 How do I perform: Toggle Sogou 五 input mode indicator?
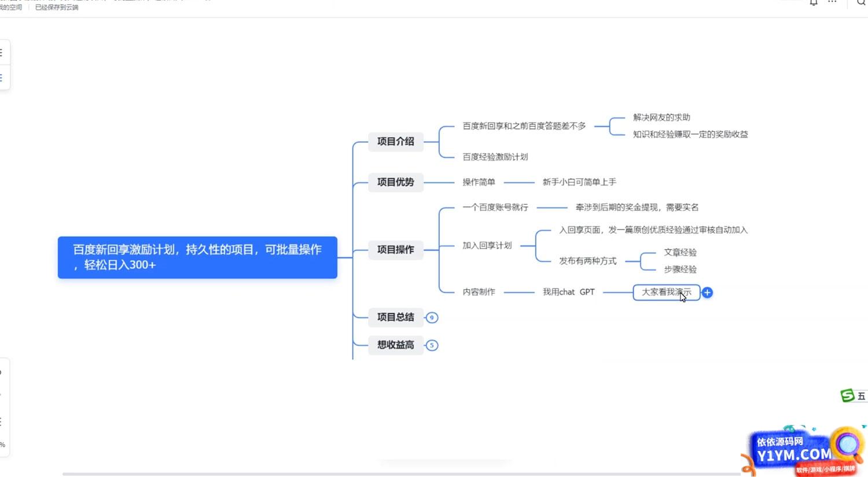click(861, 396)
